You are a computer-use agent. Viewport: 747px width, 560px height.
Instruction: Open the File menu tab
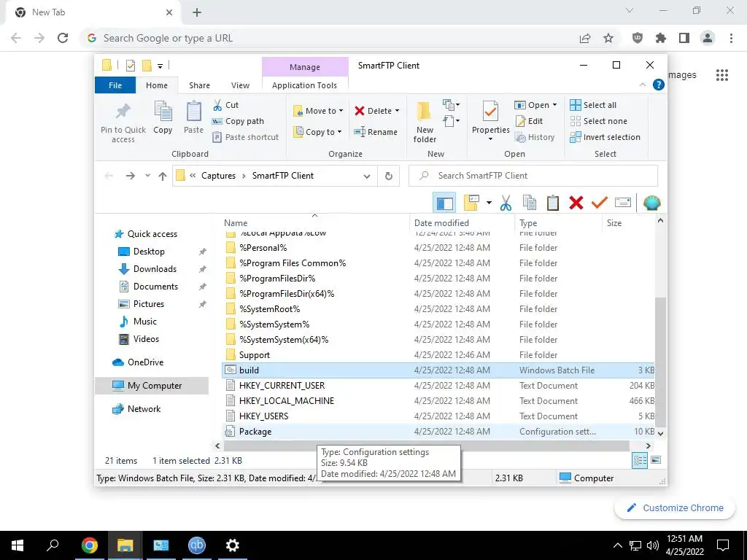(x=115, y=85)
